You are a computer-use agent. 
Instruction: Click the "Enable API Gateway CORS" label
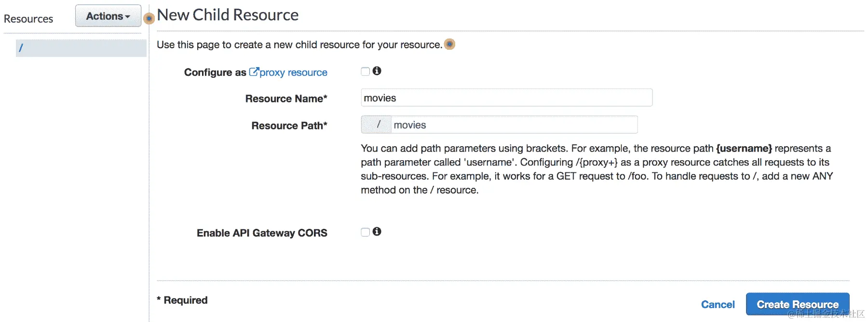pos(262,233)
